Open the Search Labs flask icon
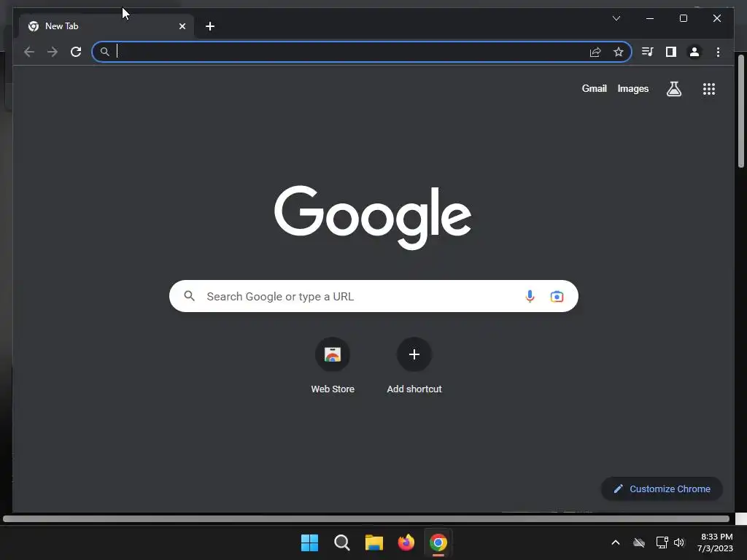747x560 pixels. coord(673,88)
